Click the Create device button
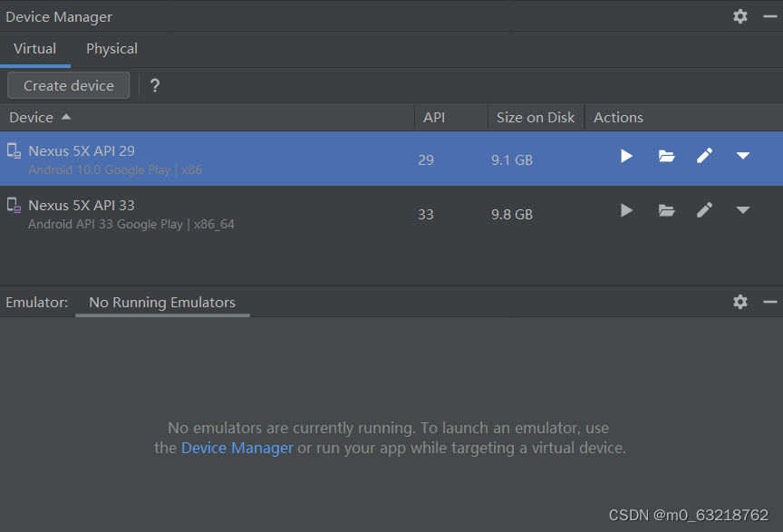Viewport: 783px width, 532px height. point(68,85)
